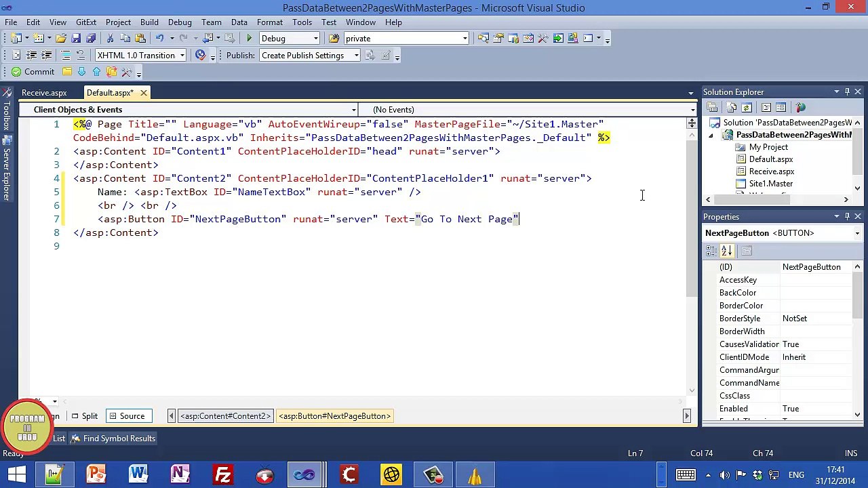Image resolution: width=868 pixels, height=488 pixels.
Task: Select My Project in Solution Explorer
Action: click(x=768, y=147)
